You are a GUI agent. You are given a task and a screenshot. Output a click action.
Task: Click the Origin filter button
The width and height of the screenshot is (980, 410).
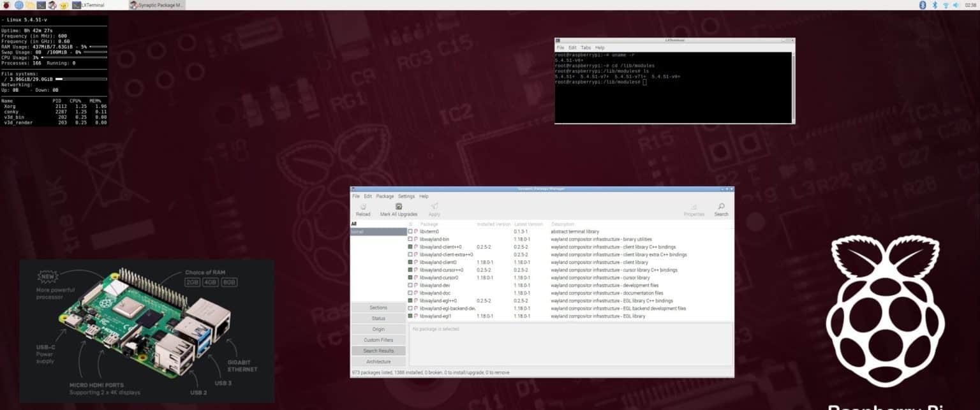pos(378,329)
